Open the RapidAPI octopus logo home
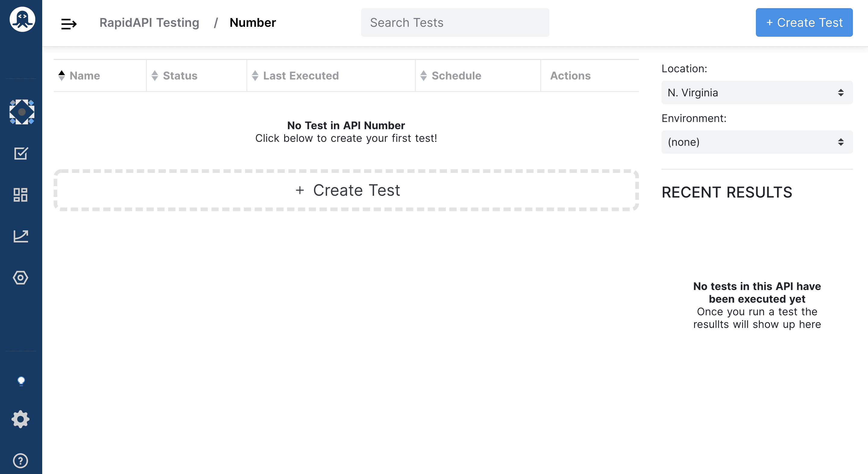The height and width of the screenshot is (474, 868). tap(22, 20)
